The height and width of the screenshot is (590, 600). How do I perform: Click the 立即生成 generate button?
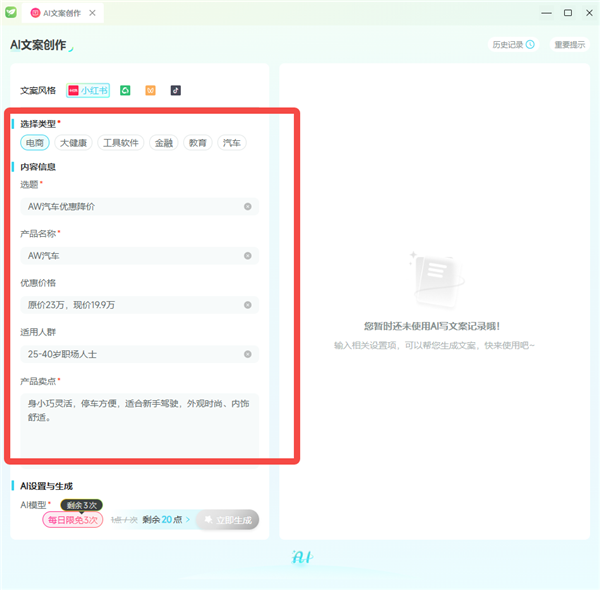coord(227,520)
